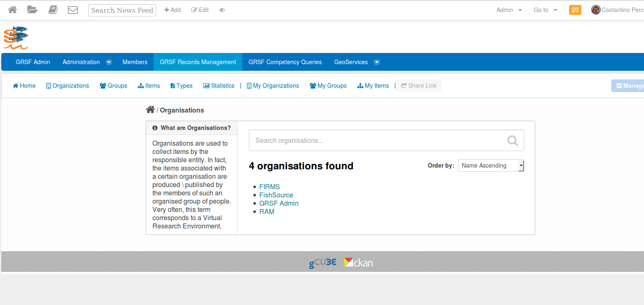Screen dimensions: 644x305
Task: Open the Statistics navigation link
Action: pos(219,86)
